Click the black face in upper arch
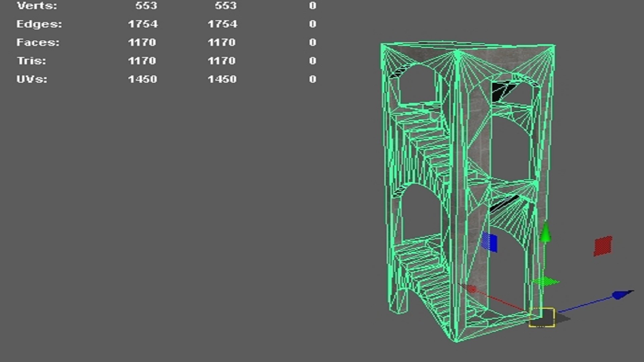 (x=501, y=91)
